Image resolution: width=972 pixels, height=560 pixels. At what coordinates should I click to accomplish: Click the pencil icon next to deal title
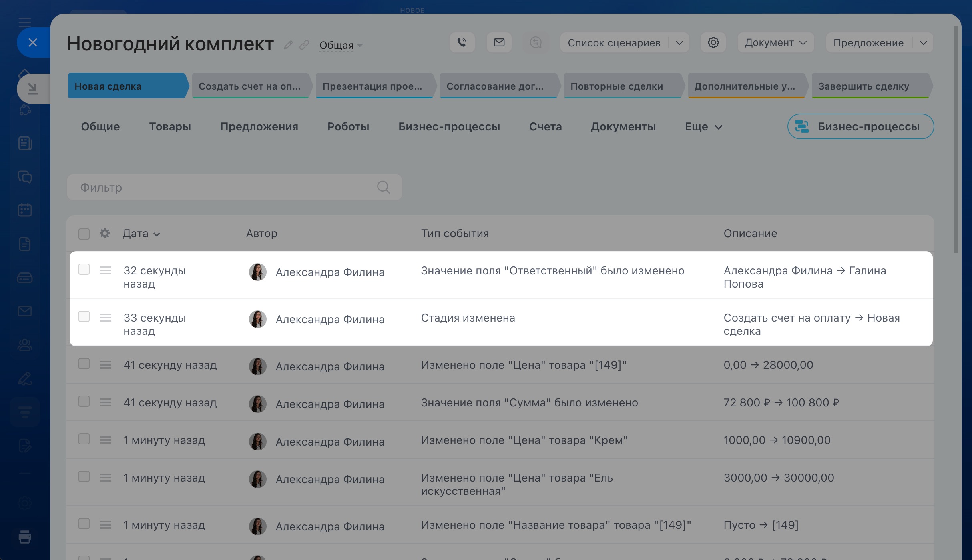tap(288, 45)
